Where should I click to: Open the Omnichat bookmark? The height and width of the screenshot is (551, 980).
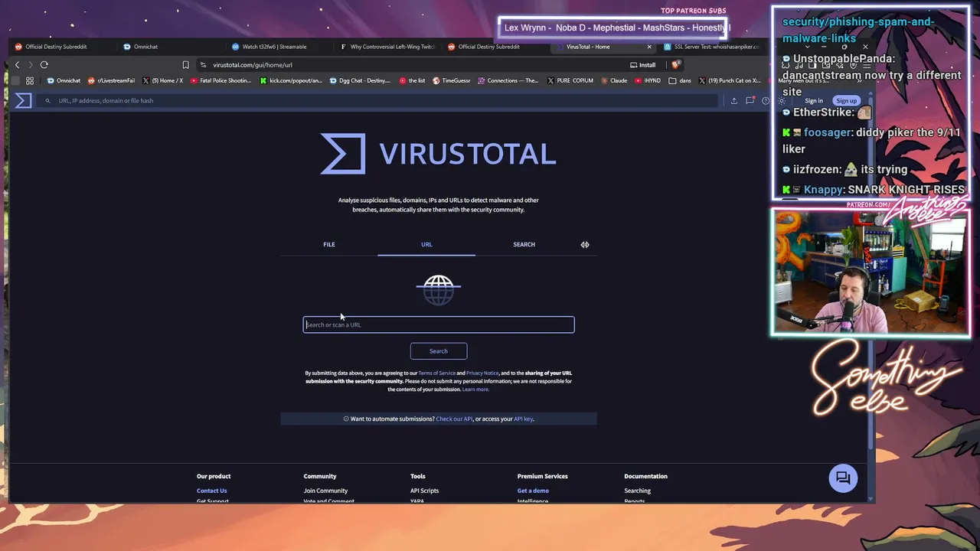(x=64, y=80)
